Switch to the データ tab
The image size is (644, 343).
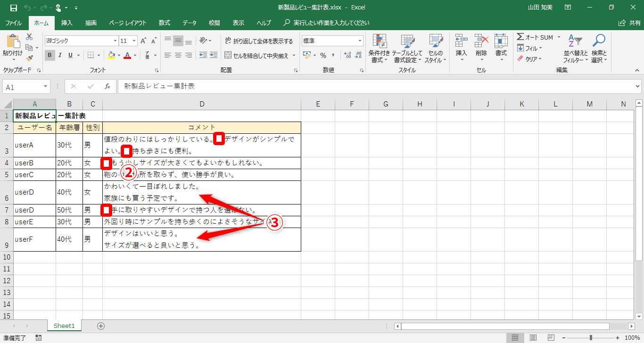[x=190, y=23]
